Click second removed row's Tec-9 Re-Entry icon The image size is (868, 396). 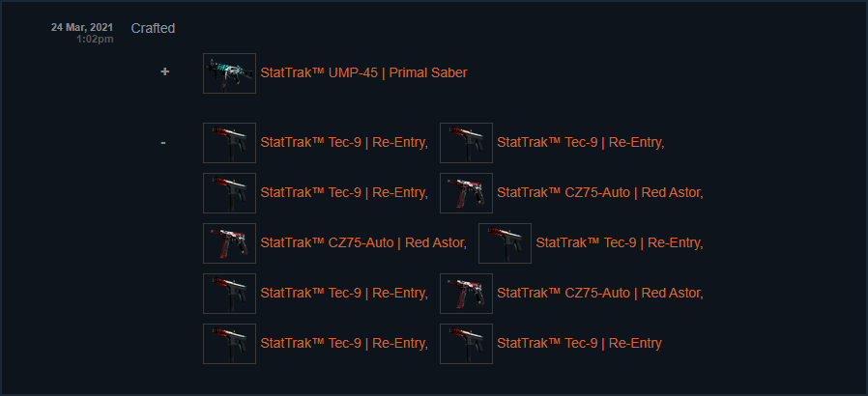coord(229,193)
